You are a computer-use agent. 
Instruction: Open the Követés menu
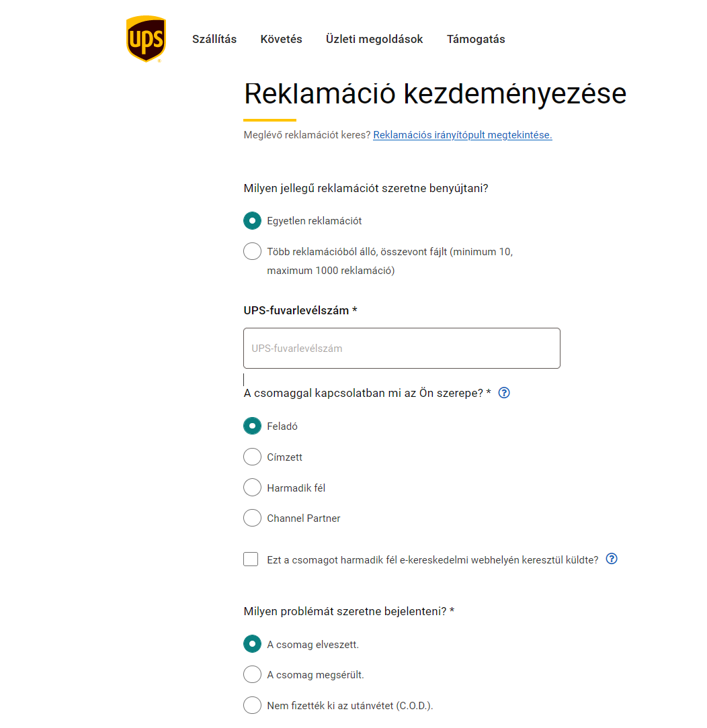click(281, 39)
